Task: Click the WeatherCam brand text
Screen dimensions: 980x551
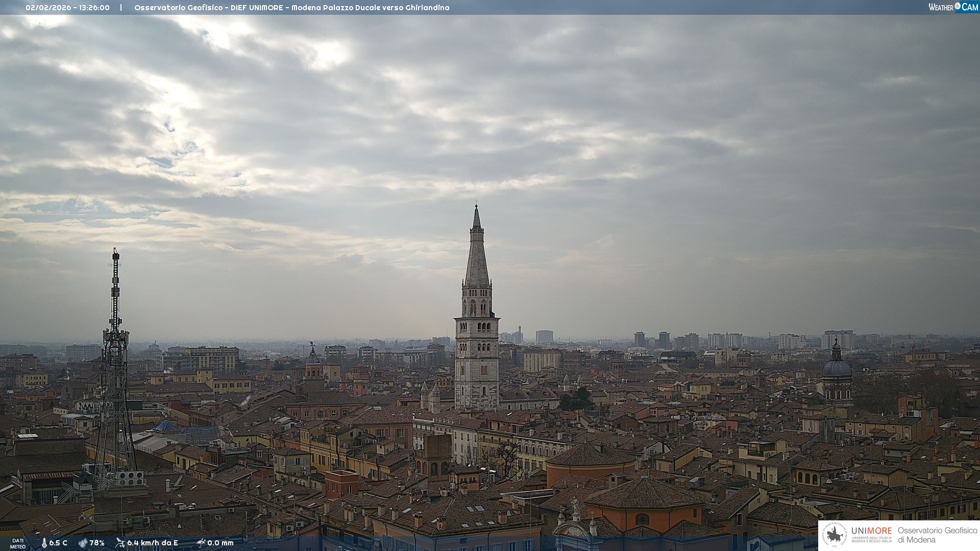Action: tap(941, 7)
